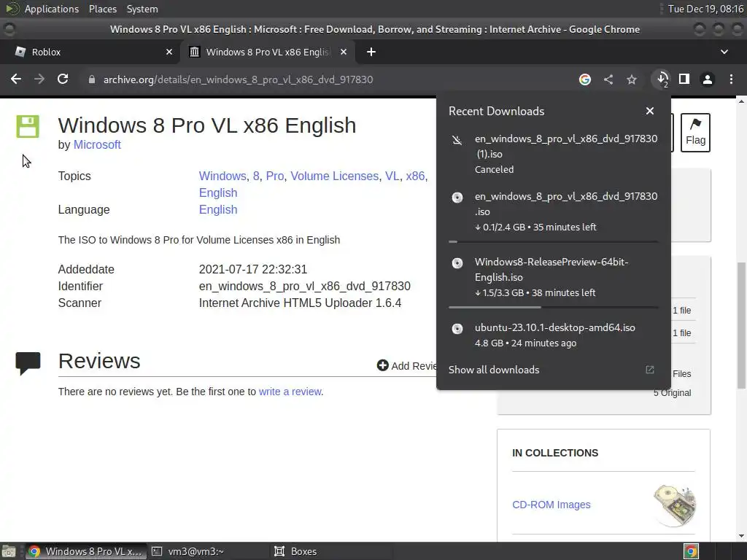Click the forward navigation arrow
Screen dimensions: 747x560
(39, 79)
